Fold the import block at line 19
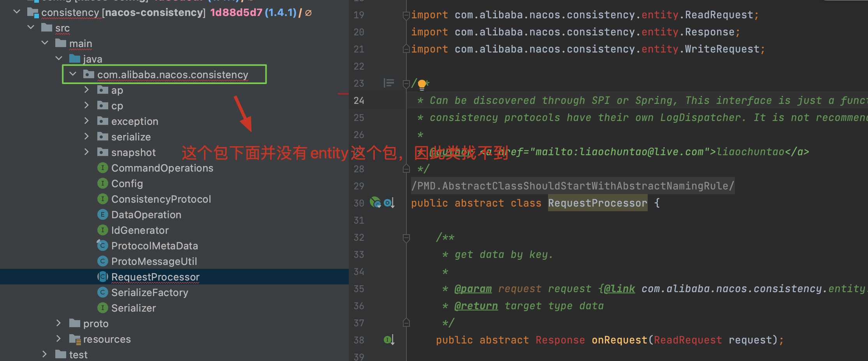The image size is (868, 361). (x=406, y=15)
